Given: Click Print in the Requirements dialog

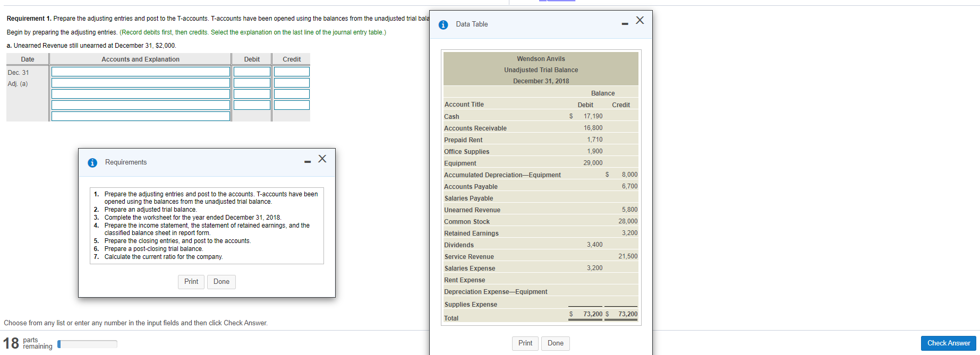Looking at the screenshot, I should tap(191, 282).
